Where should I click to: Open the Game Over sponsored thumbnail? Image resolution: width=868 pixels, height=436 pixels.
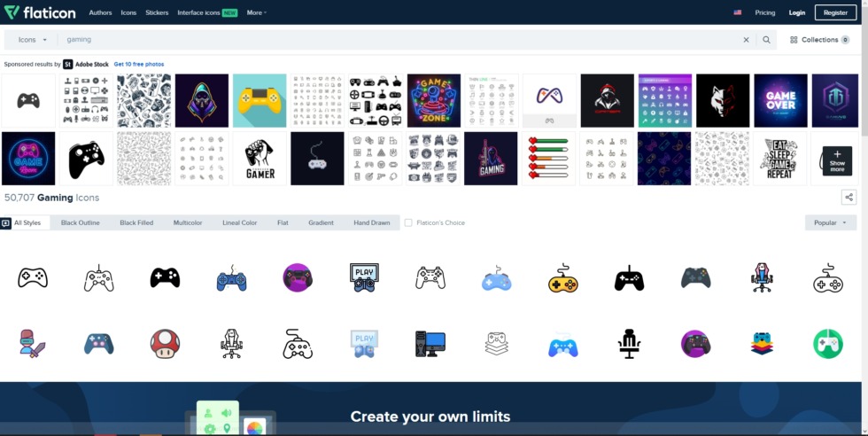click(780, 101)
